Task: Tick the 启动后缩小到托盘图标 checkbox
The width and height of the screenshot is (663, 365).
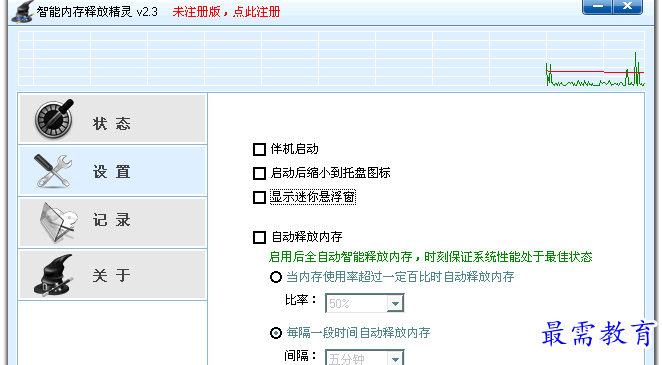Action: pos(259,173)
